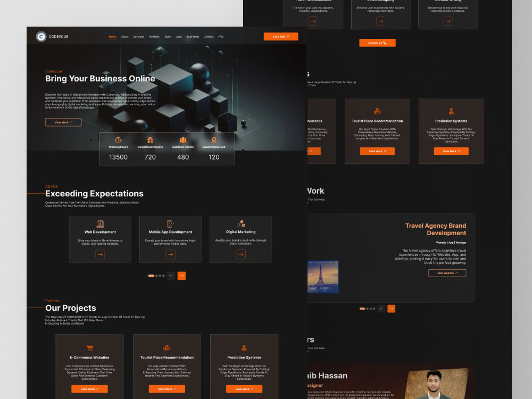Image resolution: width=532 pixels, height=399 pixels.
Task: Go to next services slide
Action: (x=181, y=276)
